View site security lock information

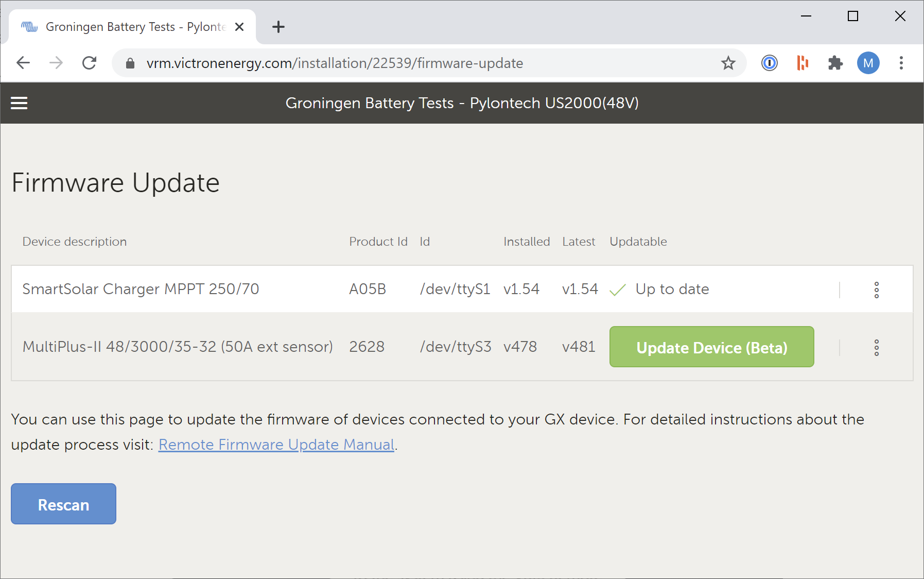(130, 63)
